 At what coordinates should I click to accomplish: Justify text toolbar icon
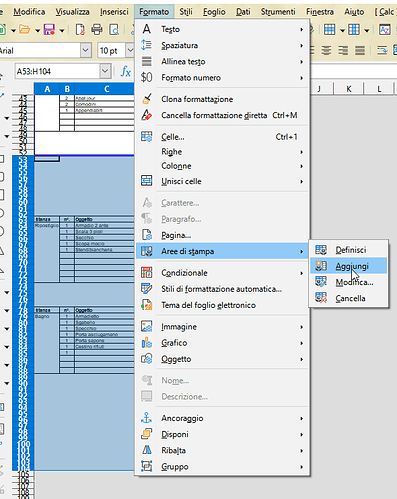coord(360,51)
